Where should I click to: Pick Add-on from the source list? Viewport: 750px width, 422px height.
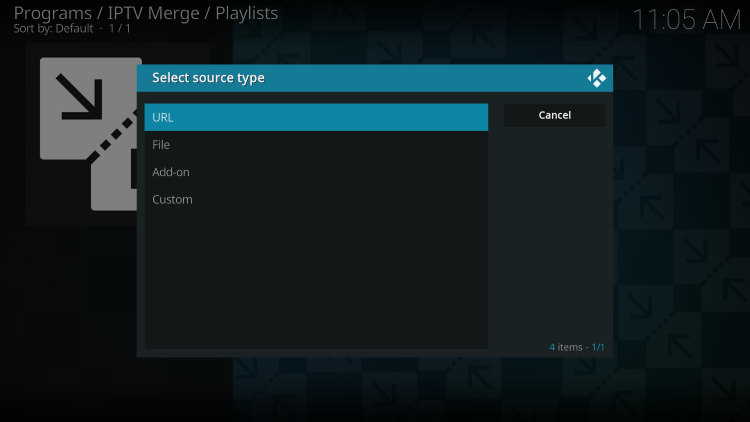[x=315, y=172]
